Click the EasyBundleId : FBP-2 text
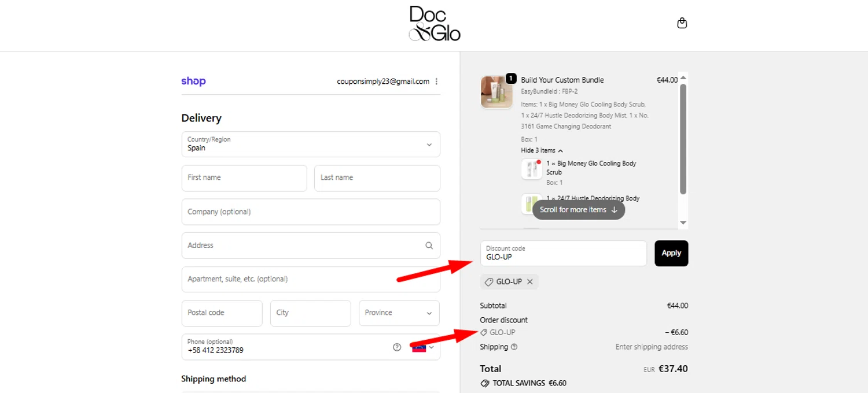 pyautogui.click(x=549, y=91)
